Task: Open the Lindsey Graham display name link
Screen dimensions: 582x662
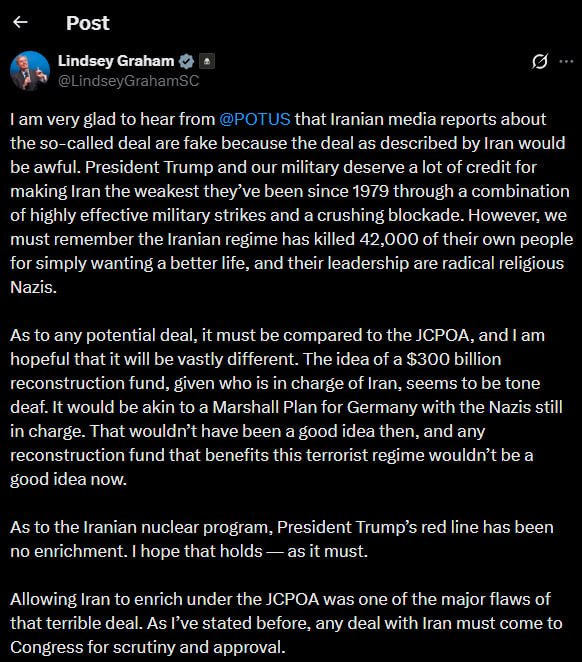Action: tap(116, 61)
